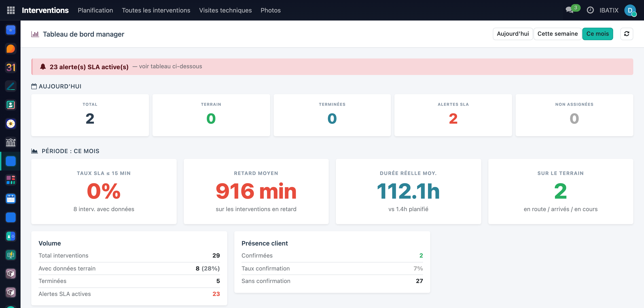Open the Planification menu
Screen dimensions: 644x308
coord(95,10)
